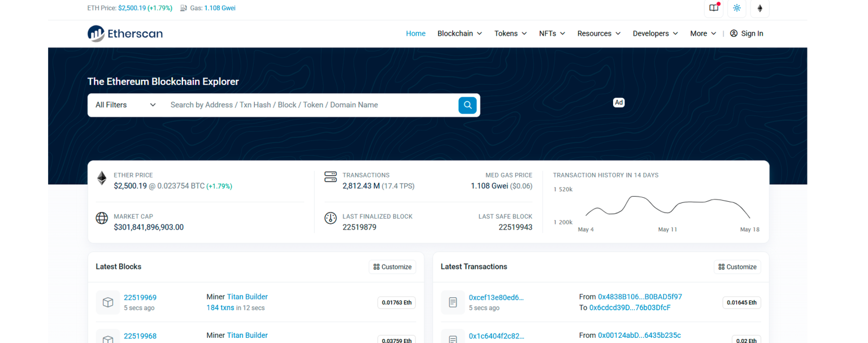Click the Market Cap globe icon
The height and width of the screenshot is (343, 868).
coord(102,218)
